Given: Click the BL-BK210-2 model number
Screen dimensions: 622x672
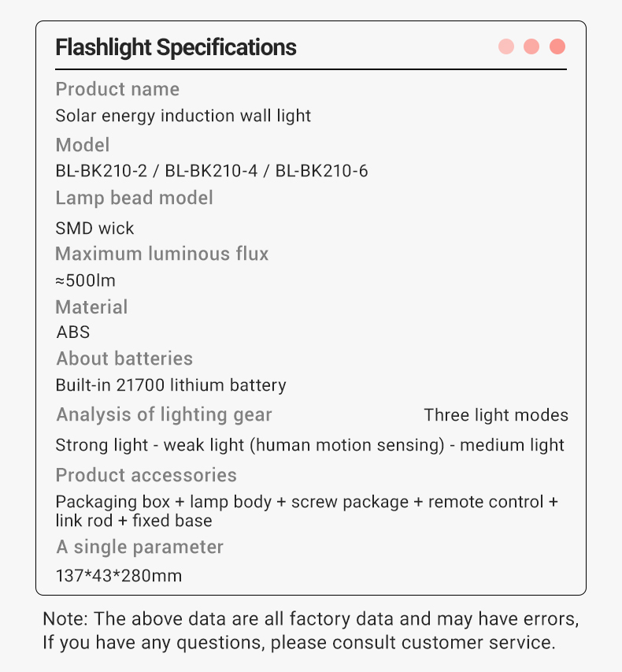Looking at the screenshot, I should coord(101,171).
